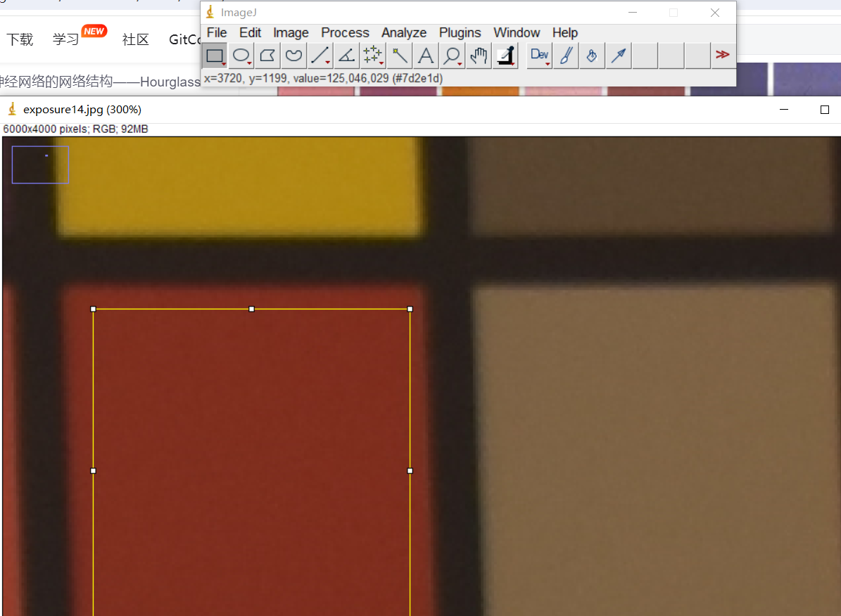Select the Wand tracing tool
The width and height of the screenshot is (841, 616).
(399, 56)
